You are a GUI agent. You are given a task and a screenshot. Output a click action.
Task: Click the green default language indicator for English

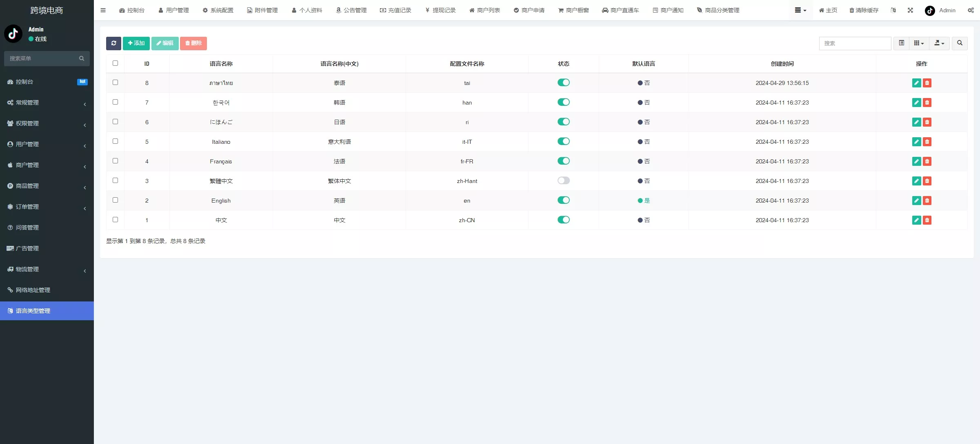click(644, 201)
